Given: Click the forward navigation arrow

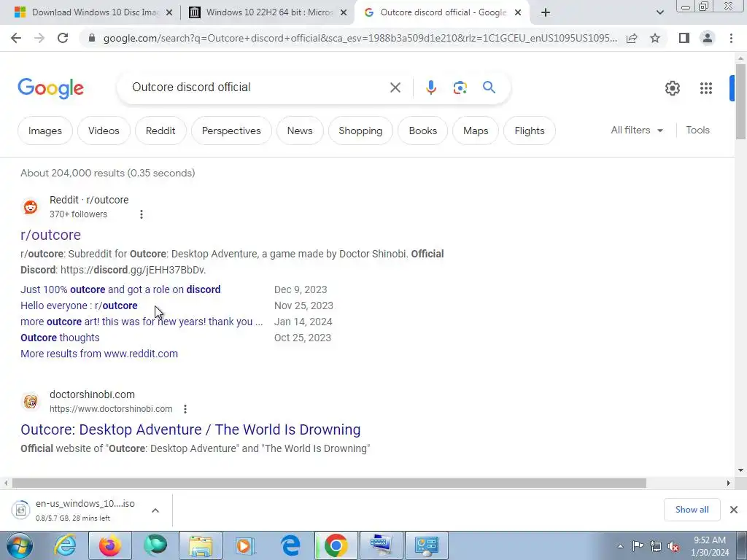Looking at the screenshot, I should click(x=39, y=38).
